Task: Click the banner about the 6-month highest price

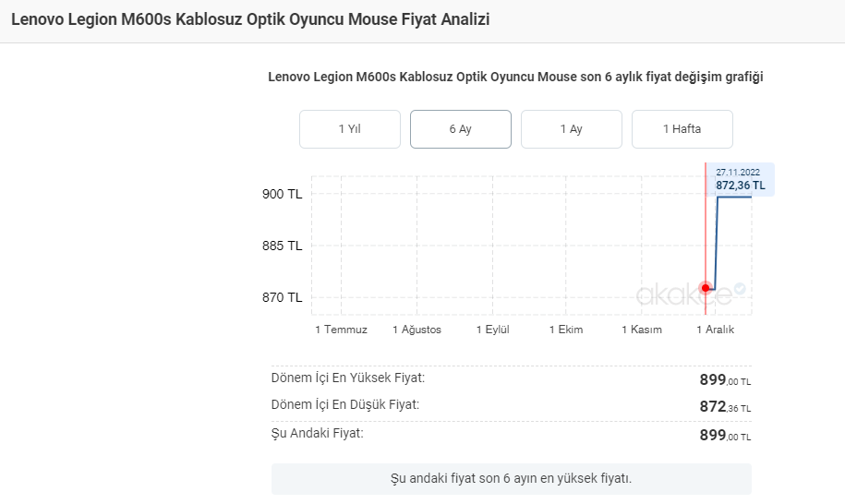Action: click(x=511, y=478)
